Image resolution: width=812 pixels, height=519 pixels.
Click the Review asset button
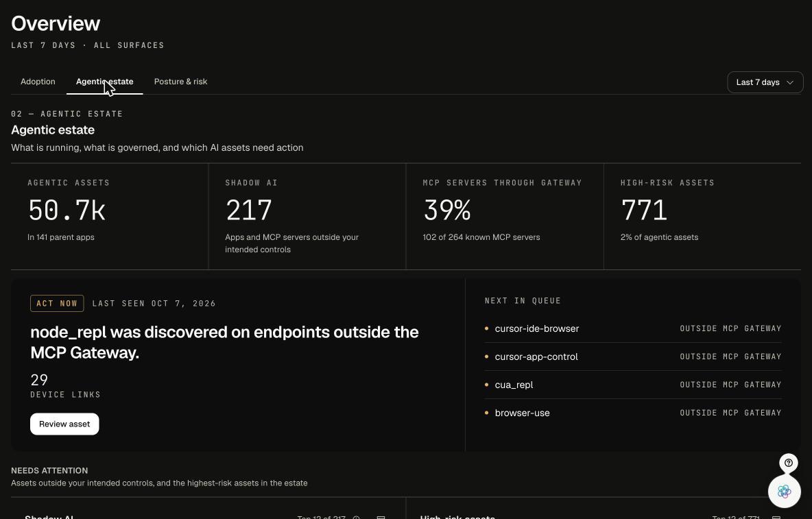pyautogui.click(x=64, y=424)
